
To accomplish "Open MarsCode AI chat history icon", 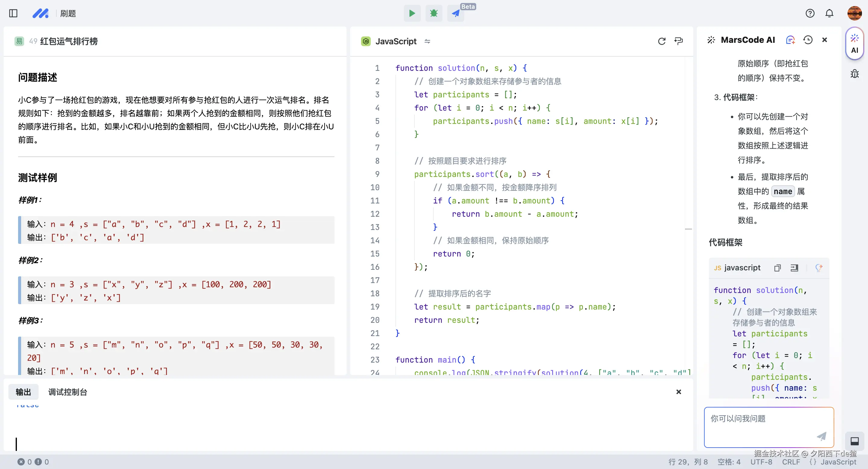I will (808, 40).
